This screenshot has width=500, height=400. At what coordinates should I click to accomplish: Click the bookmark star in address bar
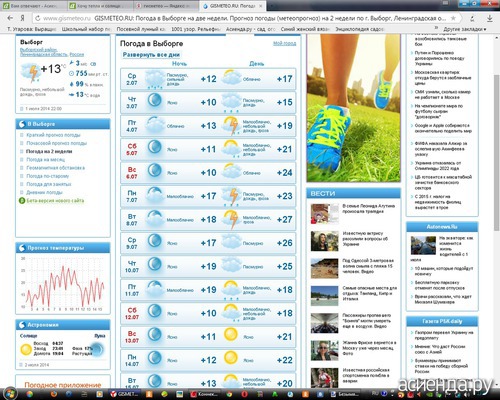click(x=453, y=18)
